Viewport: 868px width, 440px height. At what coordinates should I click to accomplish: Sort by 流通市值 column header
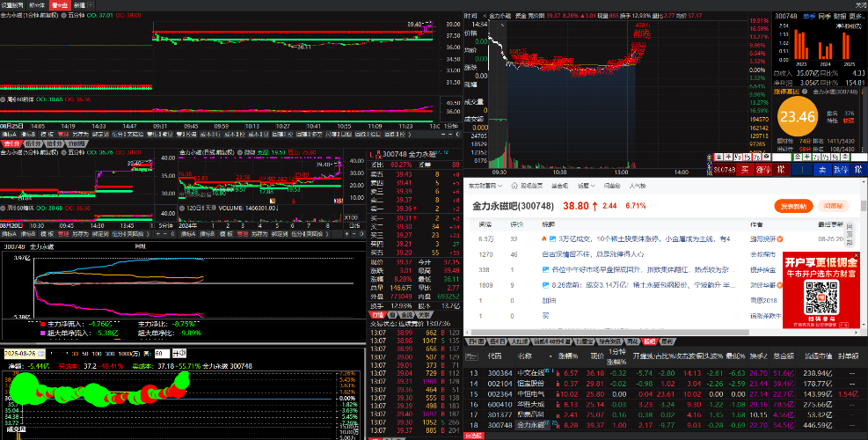point(816,356)
